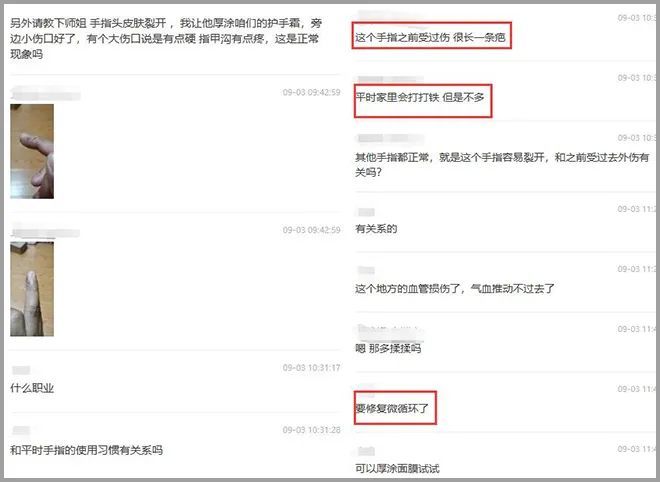Click the 09-03 10:31:28 timestamp
The height and width of the screenshot is (482, 660).
(x=311, y=430)
